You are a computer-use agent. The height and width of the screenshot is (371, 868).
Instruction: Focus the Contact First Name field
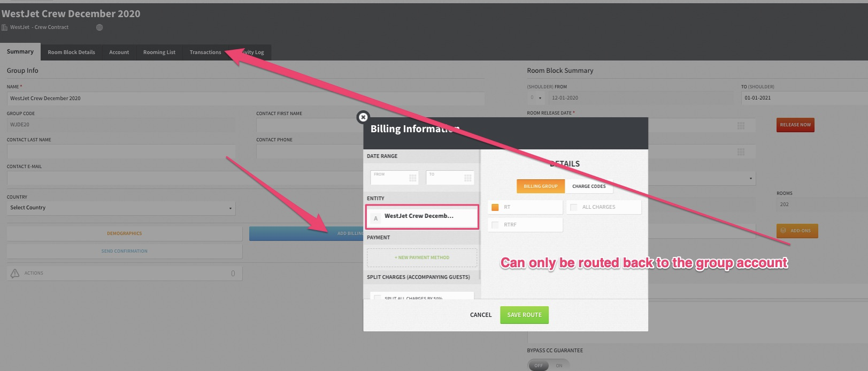pyautogui.click(x=310, y=125)
